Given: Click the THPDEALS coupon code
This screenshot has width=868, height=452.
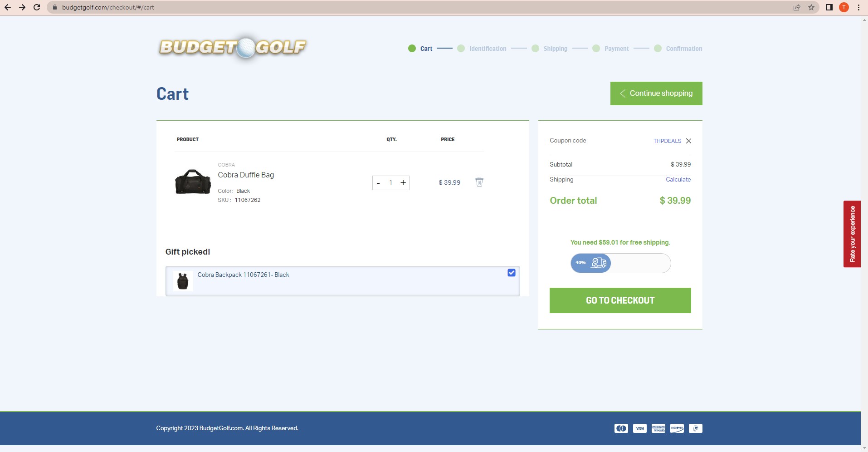Looking at the screenshot, I should pos(667,141).
